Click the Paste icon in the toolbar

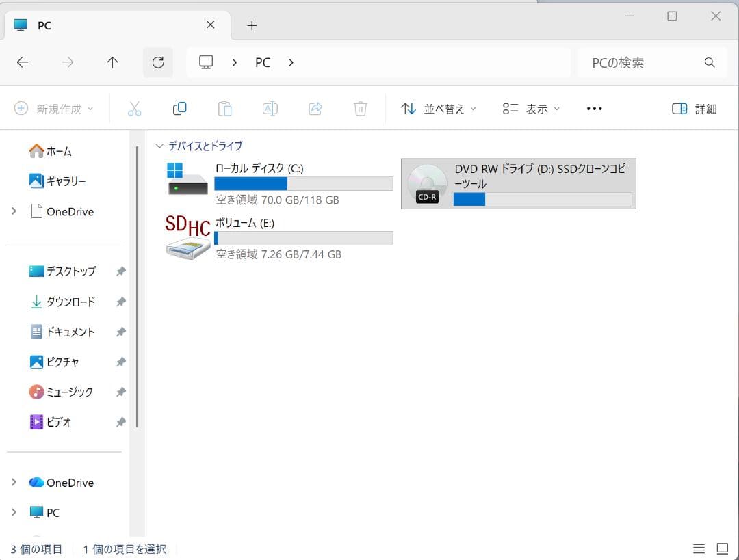coord(224,108)
